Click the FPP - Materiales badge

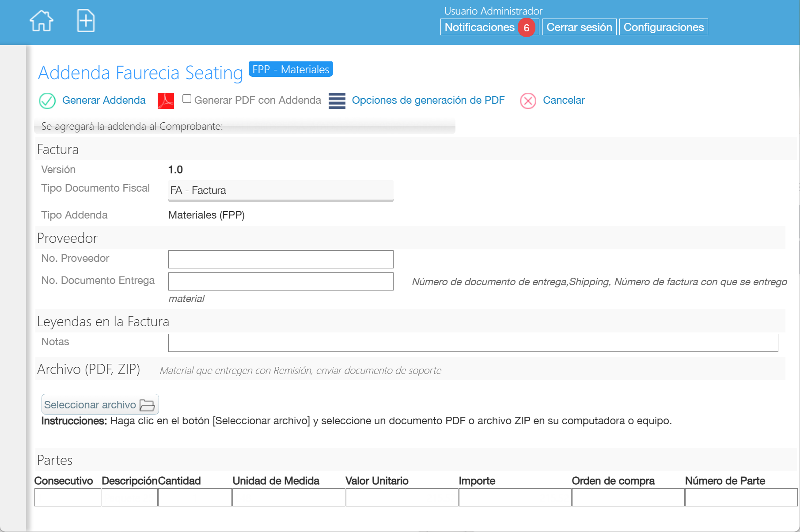pyautogui.click(x=291, y=69)
